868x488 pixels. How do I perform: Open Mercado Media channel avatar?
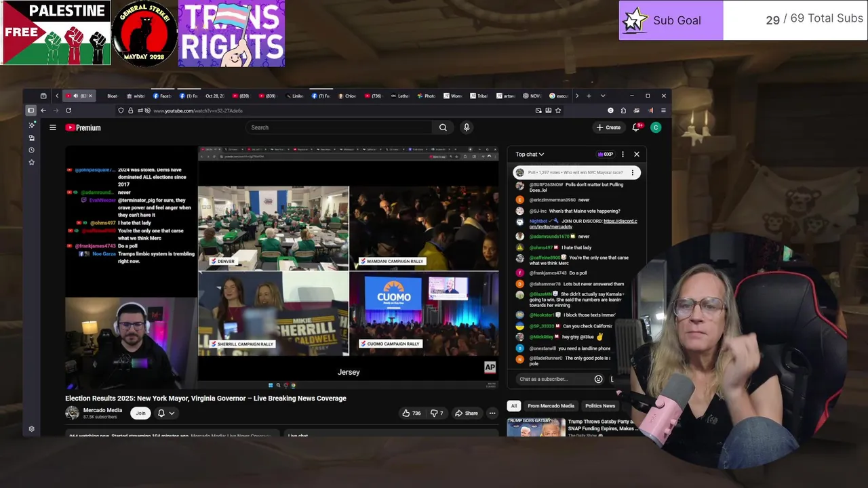(72, 413)
